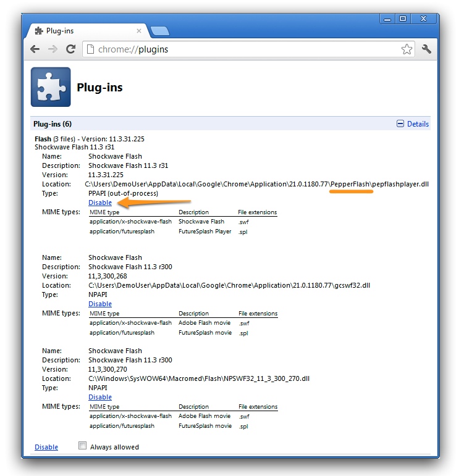Disable the entire Flash plug-in group
The height and width of the screenshot is (476, 464).
[x=46, y=447]
